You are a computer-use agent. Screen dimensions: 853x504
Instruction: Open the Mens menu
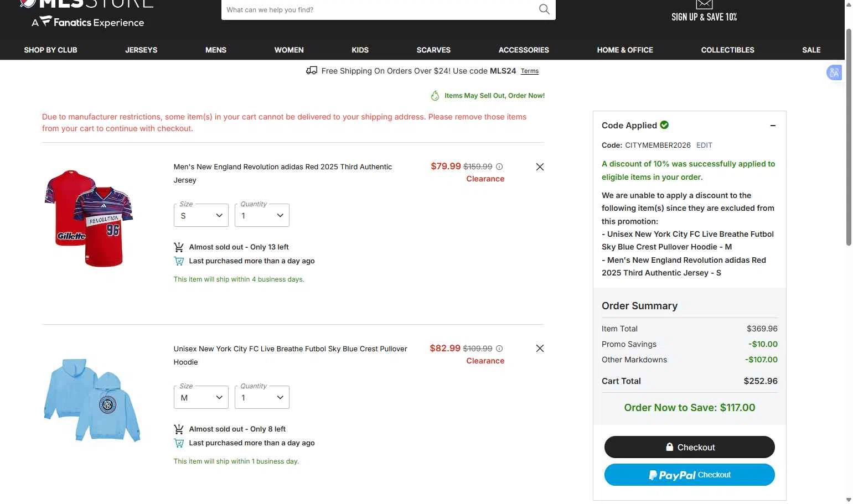[x=216, y=50]
